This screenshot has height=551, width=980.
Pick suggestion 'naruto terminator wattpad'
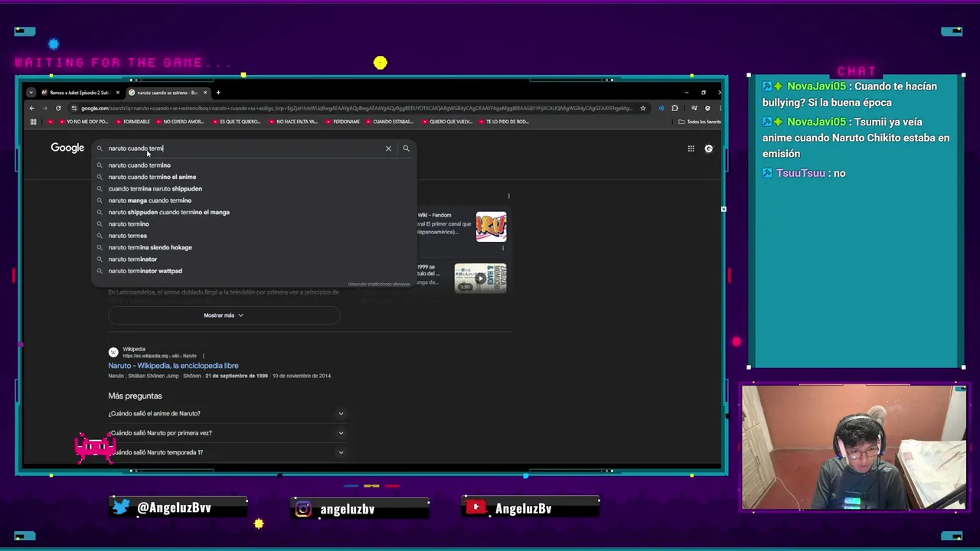(x=254, y=271)
